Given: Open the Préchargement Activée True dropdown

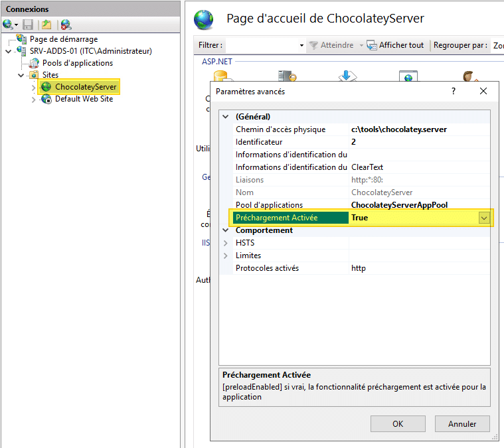Looking at the screenshot, I should tap(484, 218).
